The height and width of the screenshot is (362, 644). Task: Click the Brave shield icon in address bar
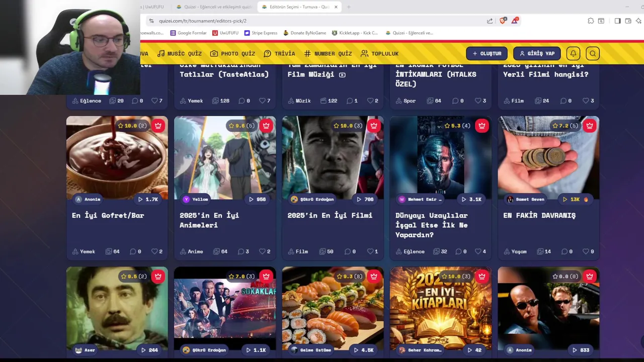click(503, 21)
